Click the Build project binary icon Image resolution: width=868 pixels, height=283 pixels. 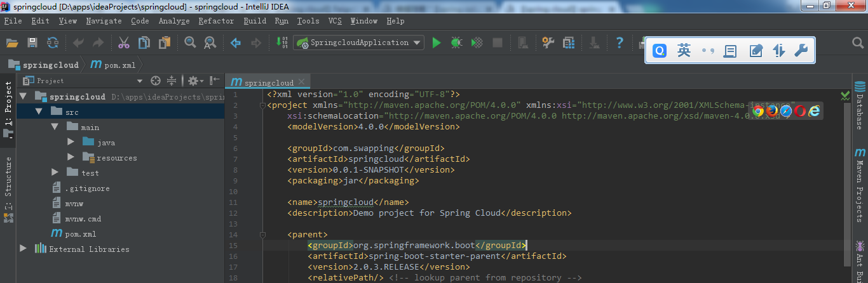tap(281, 43)
